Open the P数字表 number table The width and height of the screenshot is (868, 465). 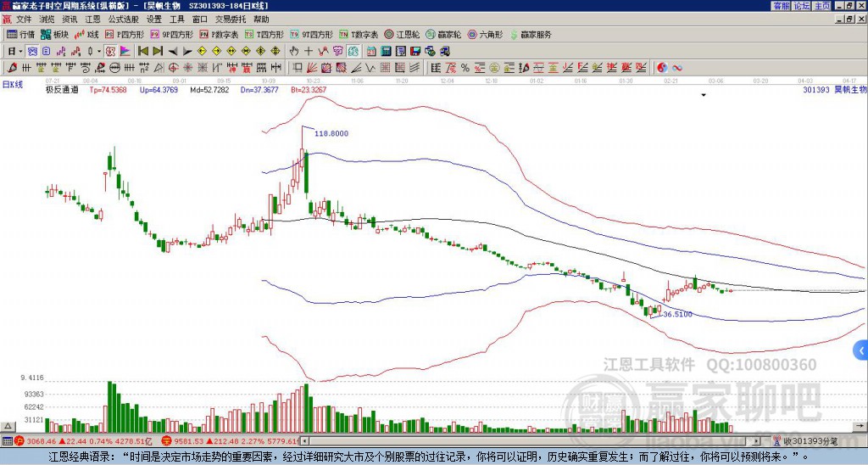point(219,34)
